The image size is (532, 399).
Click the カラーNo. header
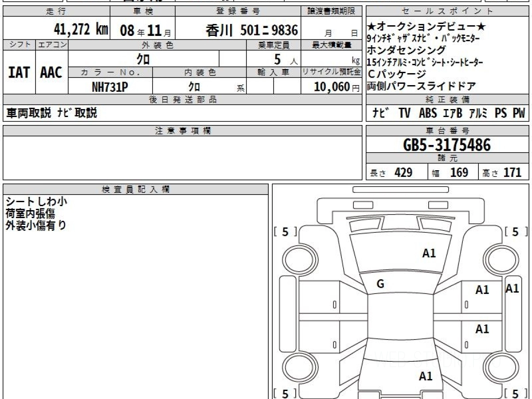[110, 72]
